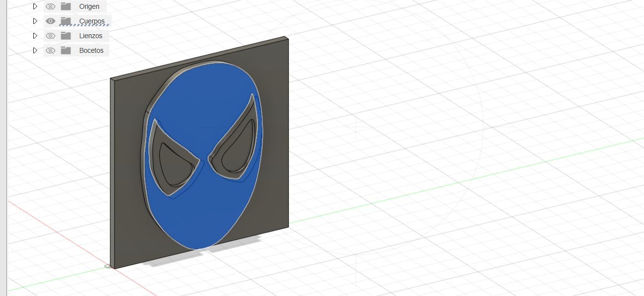Viewport: 644px width, 296px height.
Task: Show the hidden Lienzos folder
Action: coord(50,36)
